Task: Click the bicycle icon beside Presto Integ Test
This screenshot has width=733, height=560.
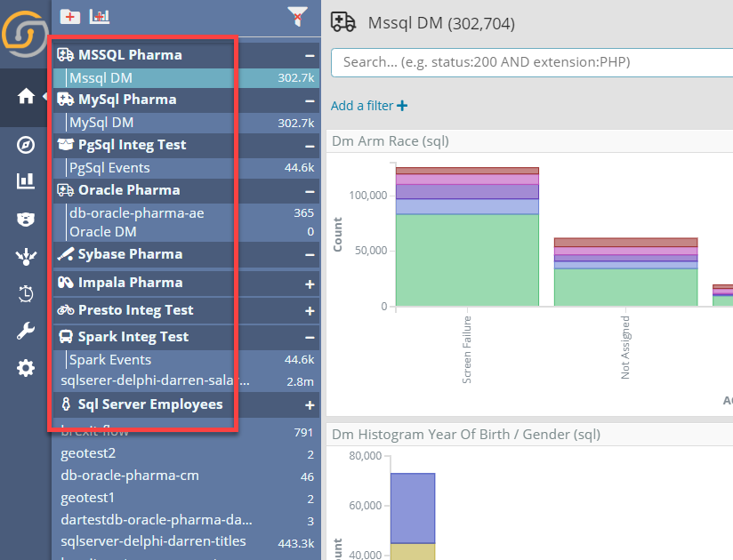Action: tap(66, 310)
